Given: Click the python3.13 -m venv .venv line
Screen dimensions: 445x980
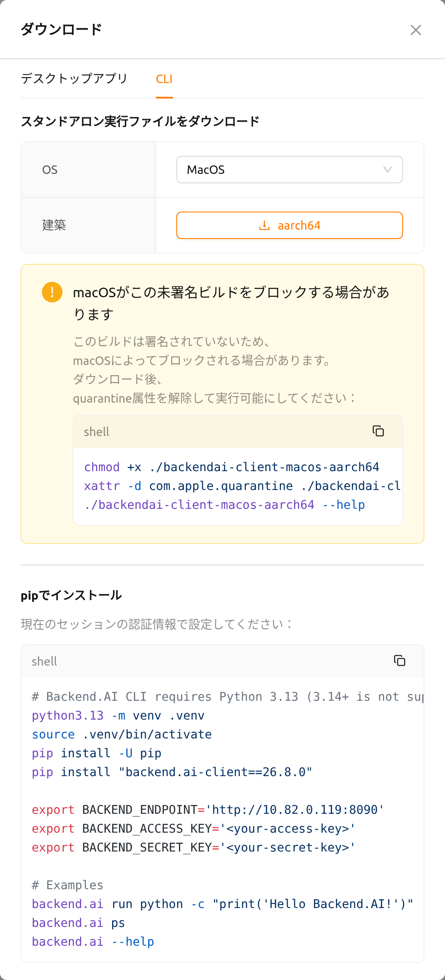Looking at the screenshot, I should tap(118, 715).
